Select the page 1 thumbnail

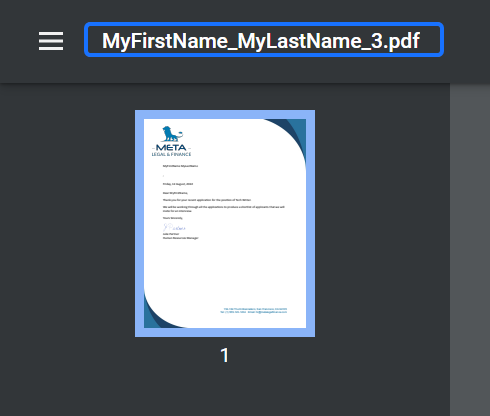[225, 223]
